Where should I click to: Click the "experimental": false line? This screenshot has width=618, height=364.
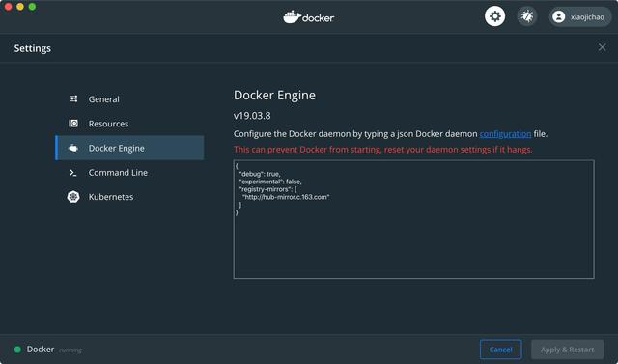270,182
